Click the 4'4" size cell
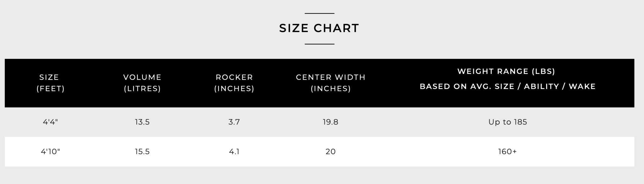This screenshot has width=644, height=184. pyautogui.click(x=50, y=122)
